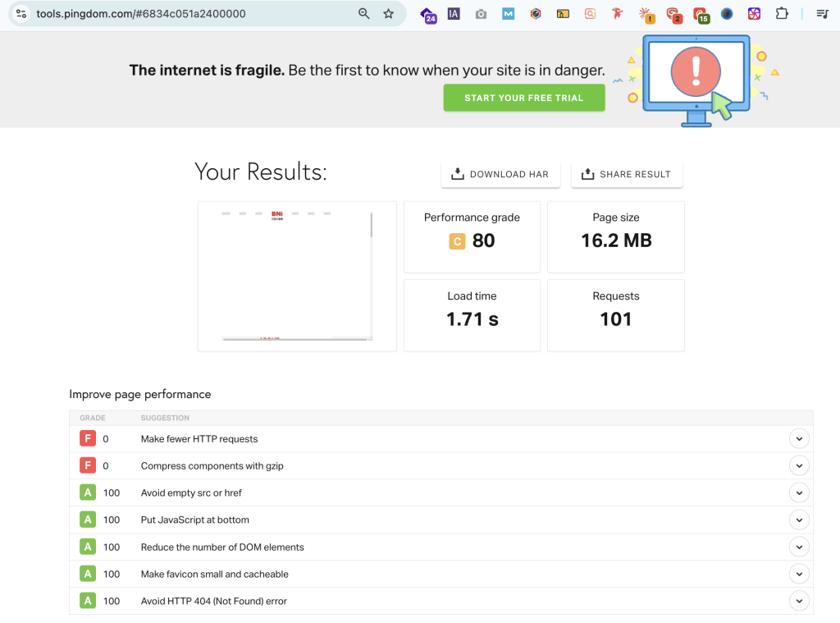Open the zoom magnifier icon in address bar
This screenshot has height=623, width=840.
pos(363,14)
